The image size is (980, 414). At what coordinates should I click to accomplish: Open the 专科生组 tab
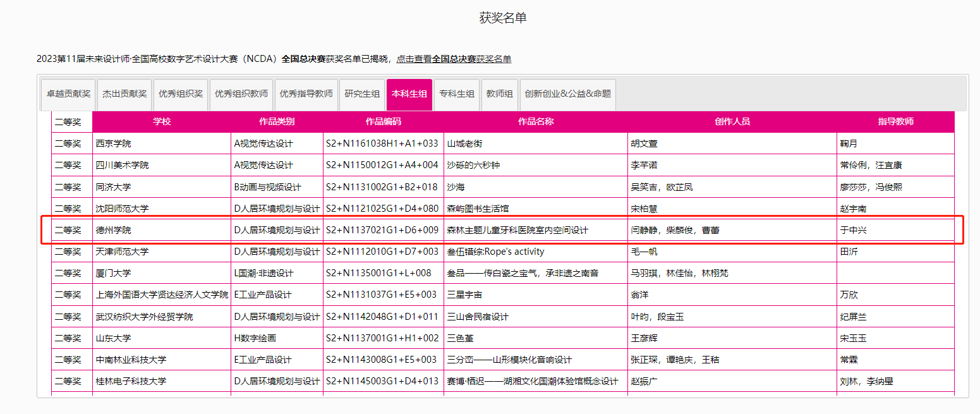(x=457, y=94)
